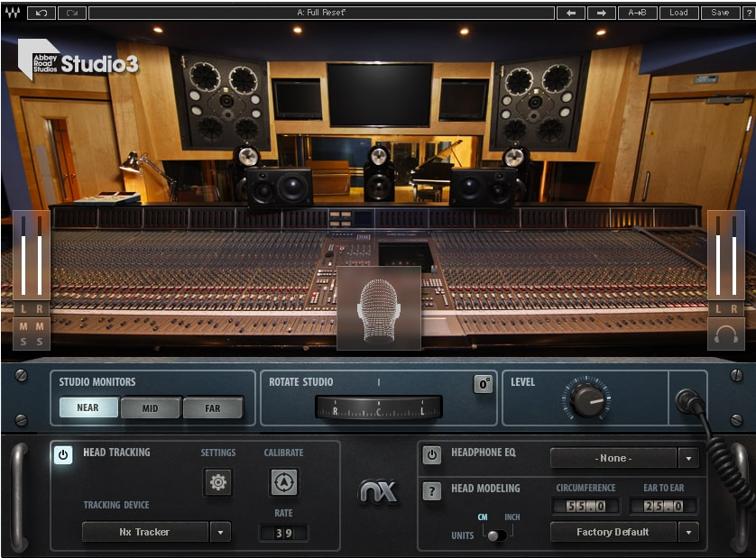The height and width of the screenshot is (558, 756).
Task: Click the Abbey Road Studio3 logo
Action: click(78, 59)
